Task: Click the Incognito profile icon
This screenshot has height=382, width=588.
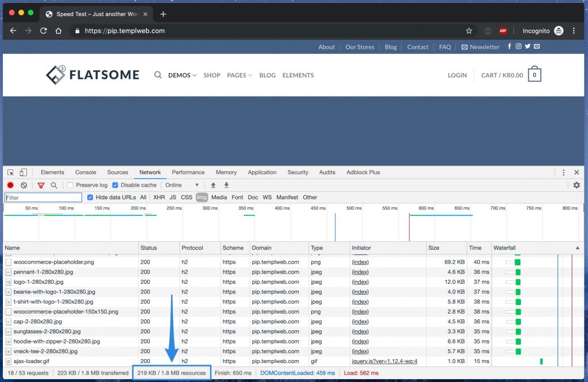Action: [559, 31]
